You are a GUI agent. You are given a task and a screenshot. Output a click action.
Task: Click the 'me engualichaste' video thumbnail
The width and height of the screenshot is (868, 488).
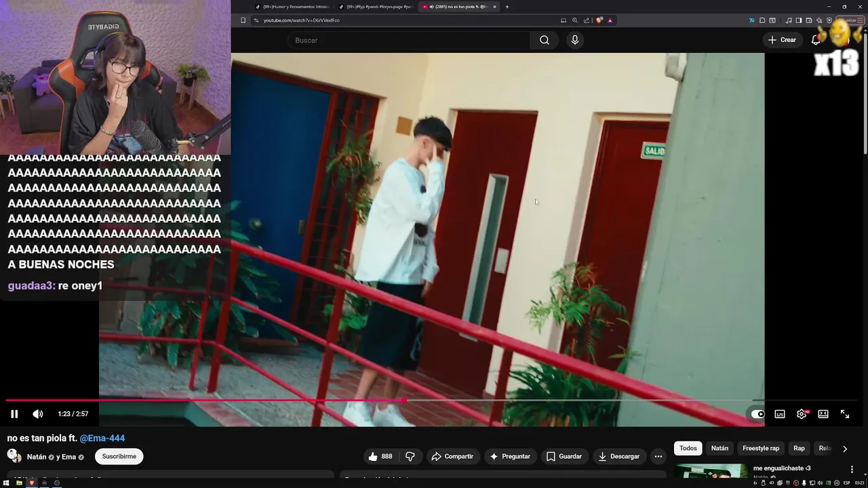point(711,472)
